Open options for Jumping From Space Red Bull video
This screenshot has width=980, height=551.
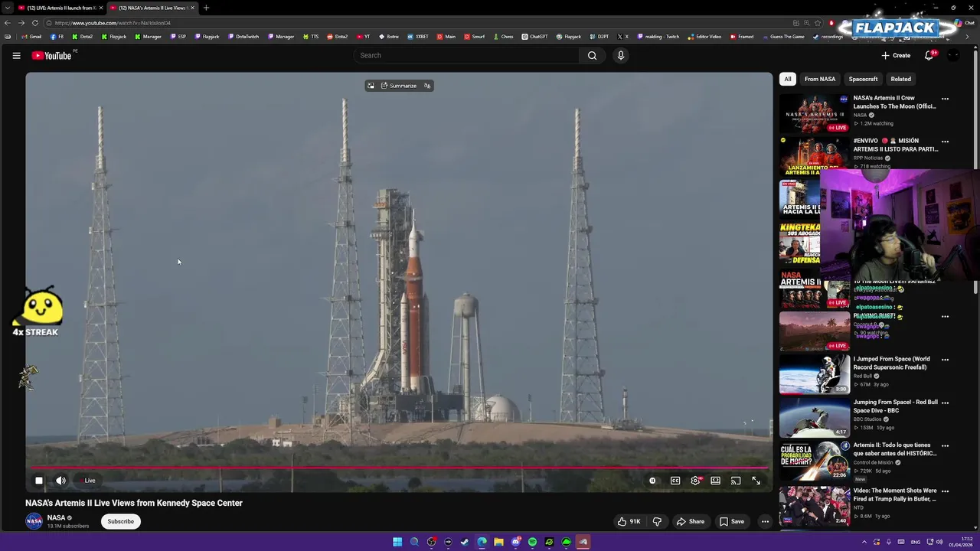coord(945,403)
